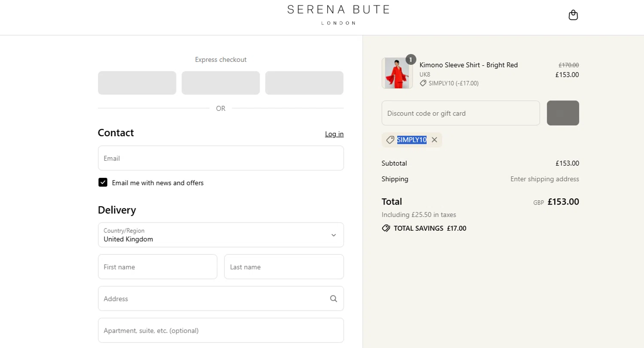644x348 pixels.
Task: Click the Total Savings tags icon
Action: tap(386, 228)
